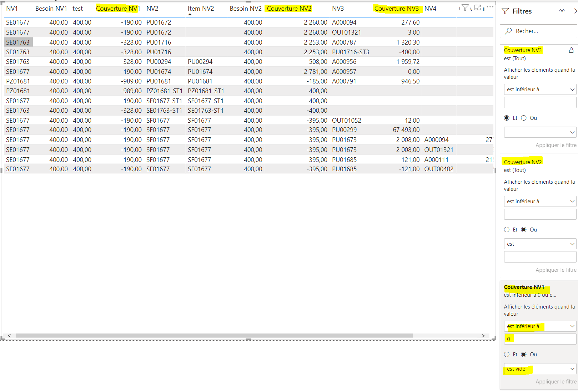Screen dimensions: 578x392
Task: Select the Et radio in Couverture NV3 filter
Action: pos(507,118)
